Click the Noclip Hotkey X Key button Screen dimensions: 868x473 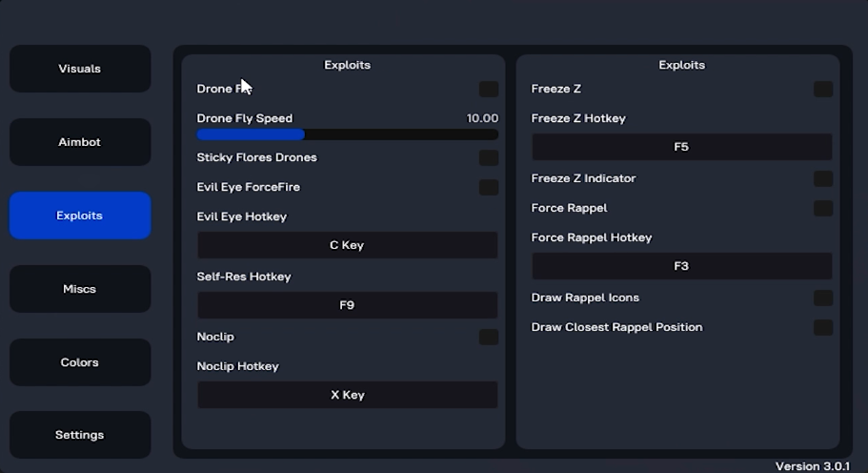point(347,395)
